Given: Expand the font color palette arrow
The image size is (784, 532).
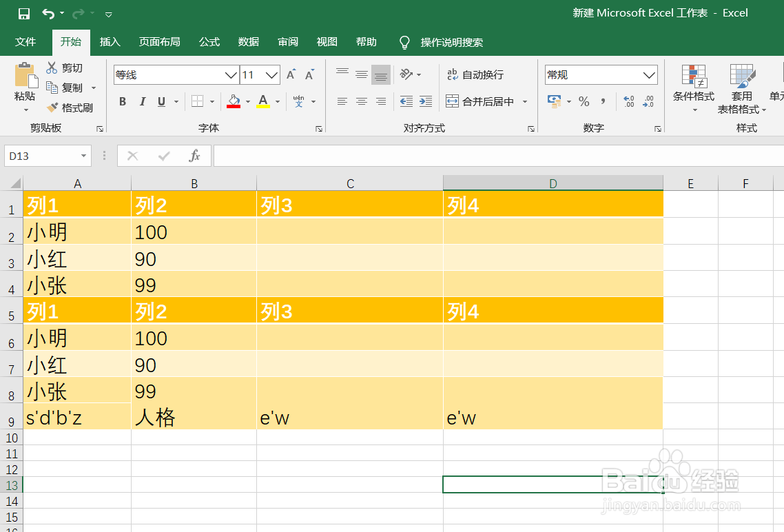Looking at the screenshot, I should [x=278, y=102].
